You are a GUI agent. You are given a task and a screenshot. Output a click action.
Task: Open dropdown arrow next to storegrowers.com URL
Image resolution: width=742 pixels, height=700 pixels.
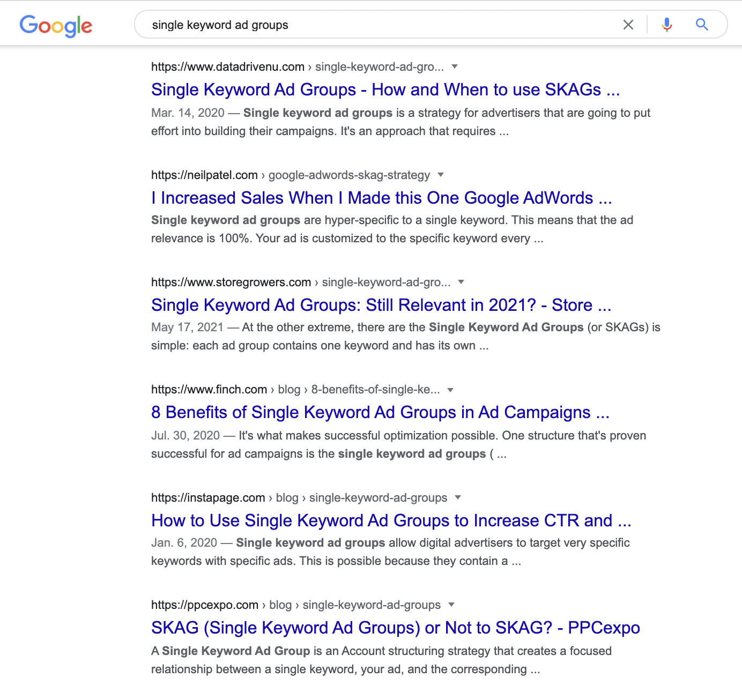[x=461, y=282]
